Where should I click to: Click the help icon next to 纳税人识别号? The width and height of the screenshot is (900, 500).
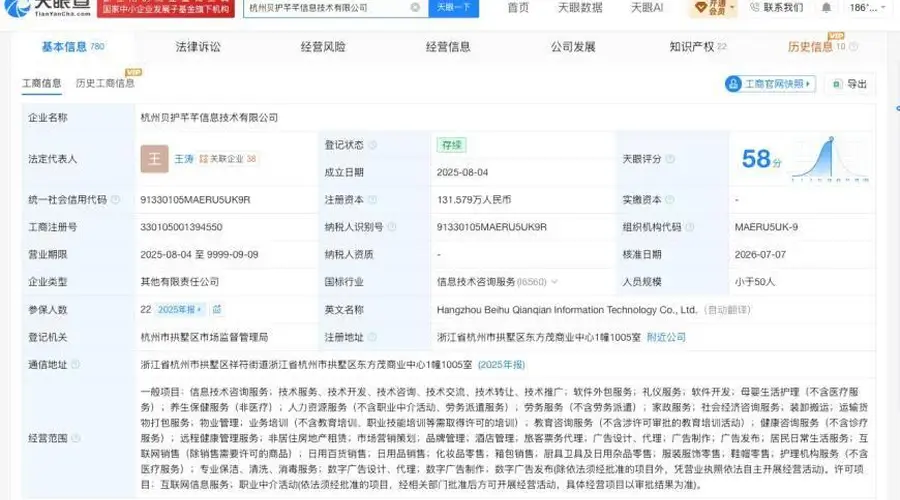pos(392,227)
